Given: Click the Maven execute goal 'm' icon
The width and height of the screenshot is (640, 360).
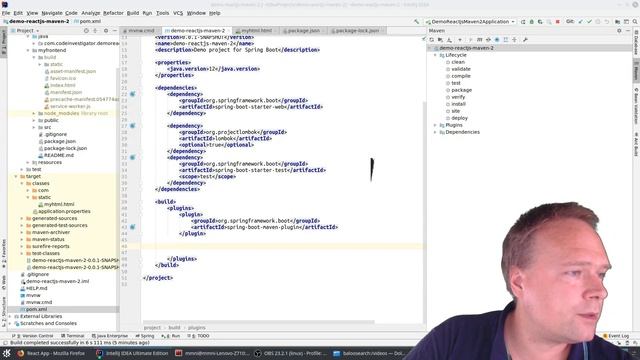Looking at the screenshot, I should [x=479, y=40].
